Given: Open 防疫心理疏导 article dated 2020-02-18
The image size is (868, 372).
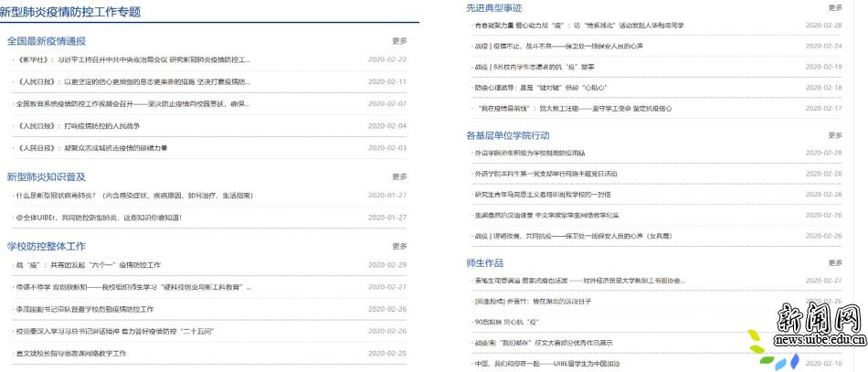Looking at the screenshot, I should [538, 88].
